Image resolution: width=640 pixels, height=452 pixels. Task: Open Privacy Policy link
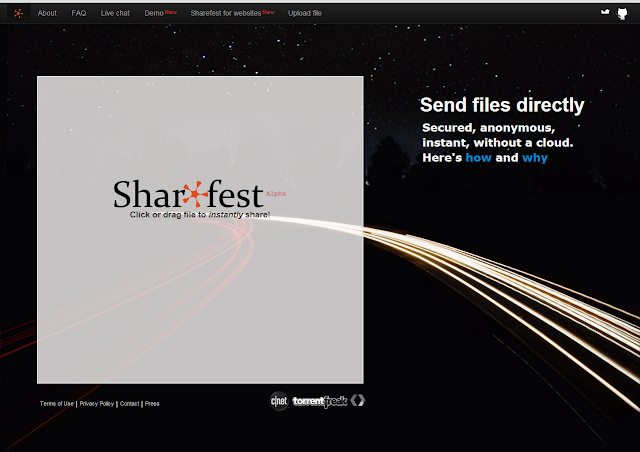click(97, 404)
